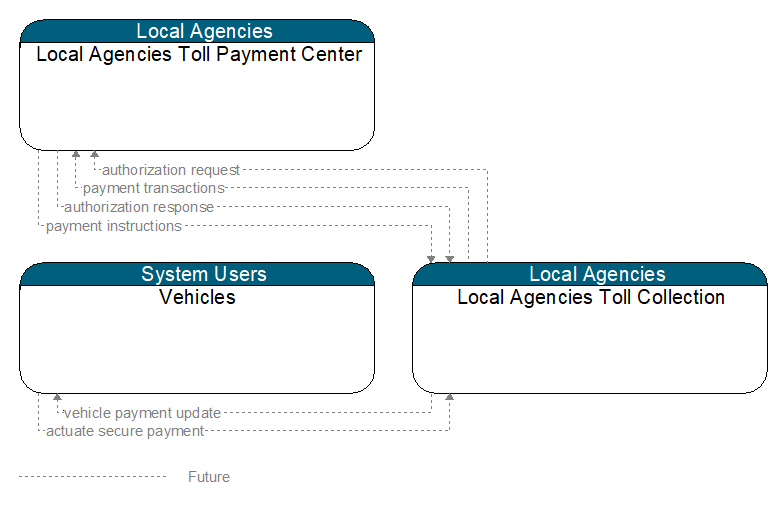Select the Local Agencies Toll Payment Center title
Image resolution: width=783 pixels, height=505 pixels.
click(x=199, y=54)
